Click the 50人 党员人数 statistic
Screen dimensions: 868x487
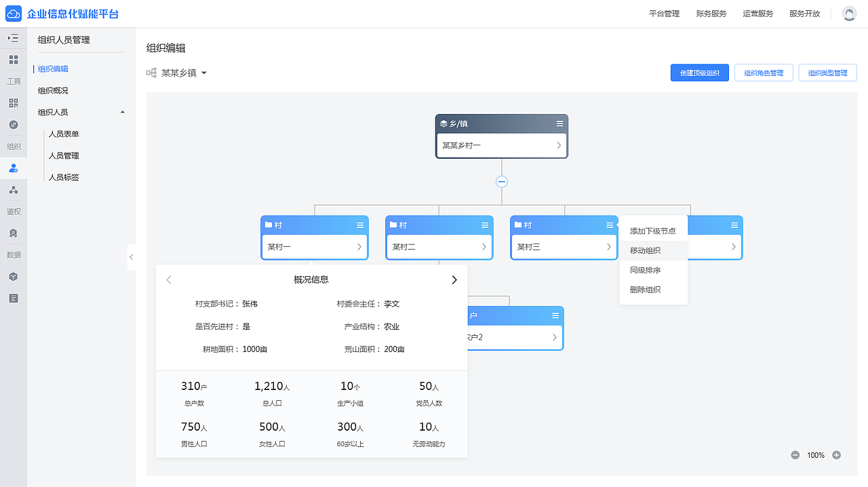pyautogui.click(x=429, y=393)
